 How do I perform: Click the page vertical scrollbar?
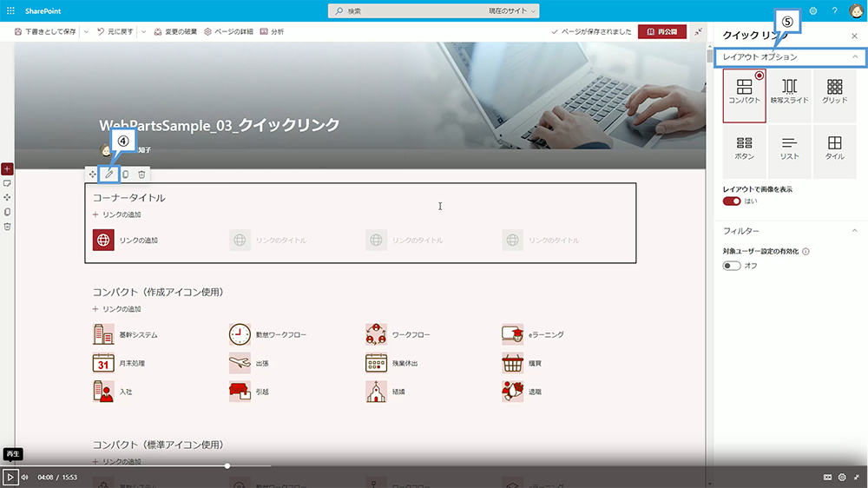pos(710,56)
